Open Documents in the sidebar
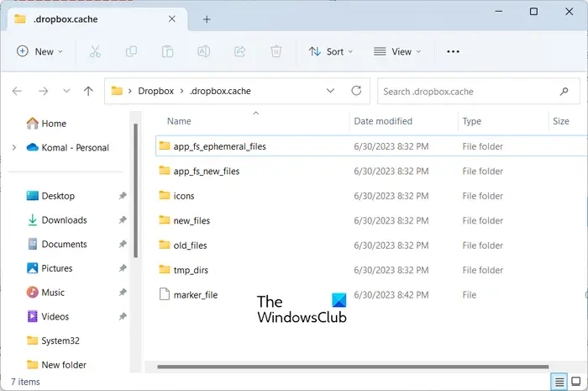Image resolution: width=588 pixels, height=391 pixels. coord(57,244)
